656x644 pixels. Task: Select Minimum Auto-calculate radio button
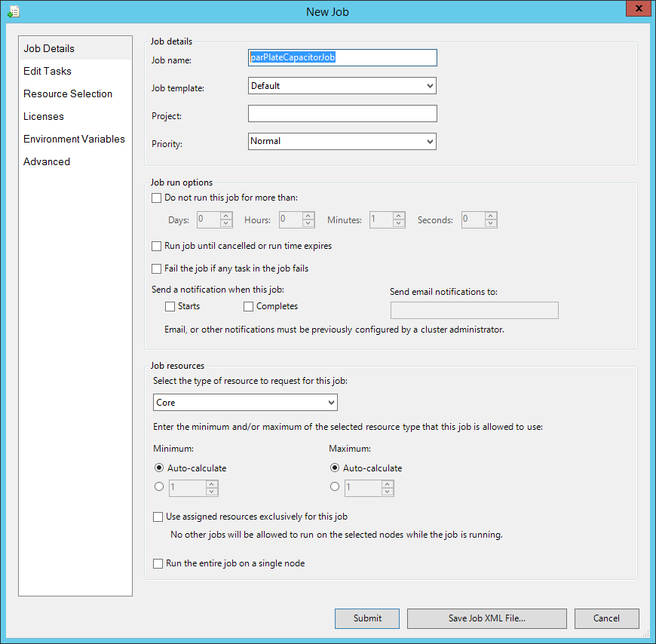159,468
